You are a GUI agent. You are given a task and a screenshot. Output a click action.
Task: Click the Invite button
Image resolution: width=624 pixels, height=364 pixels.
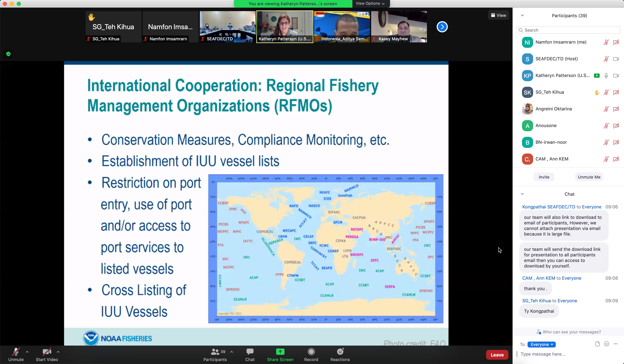pos(544,177)
